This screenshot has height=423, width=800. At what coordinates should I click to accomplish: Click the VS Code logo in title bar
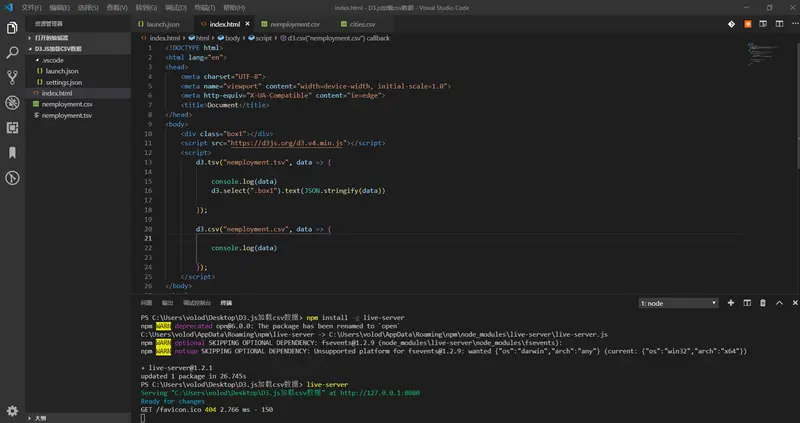pyautogui.click(x=8, y=7)
